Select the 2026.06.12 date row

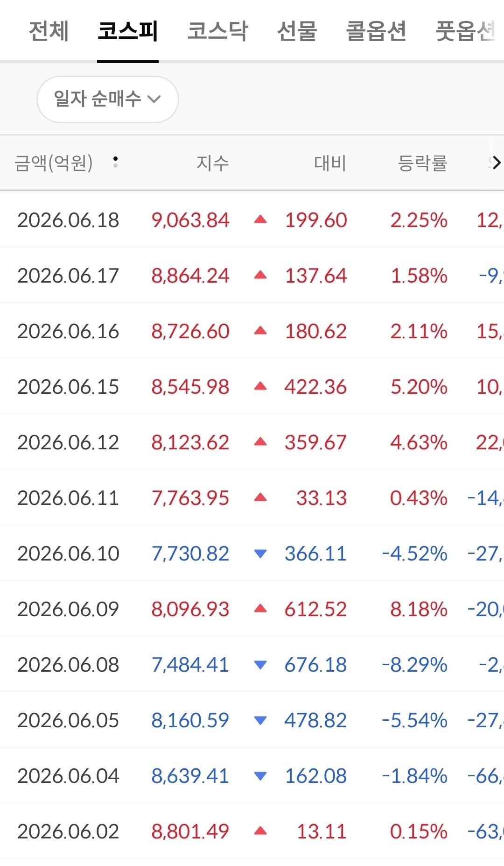tap(252, 442)
